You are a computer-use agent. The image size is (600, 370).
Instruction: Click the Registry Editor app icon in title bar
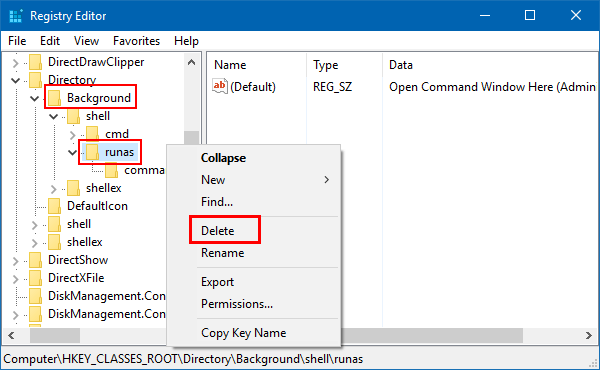point(16,16)
